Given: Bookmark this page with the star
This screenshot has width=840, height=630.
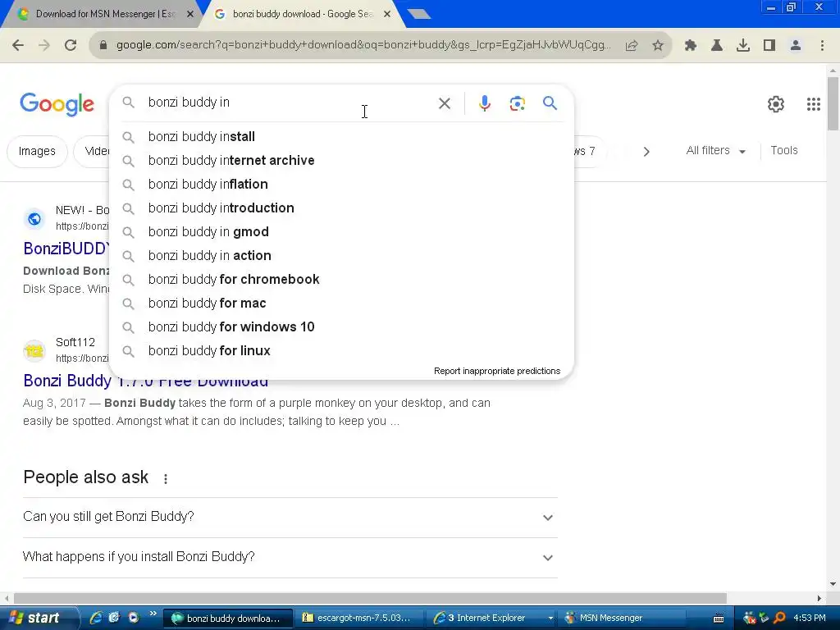Looking at the screenshot, I should pyautogui.click(x=658, y=46).
